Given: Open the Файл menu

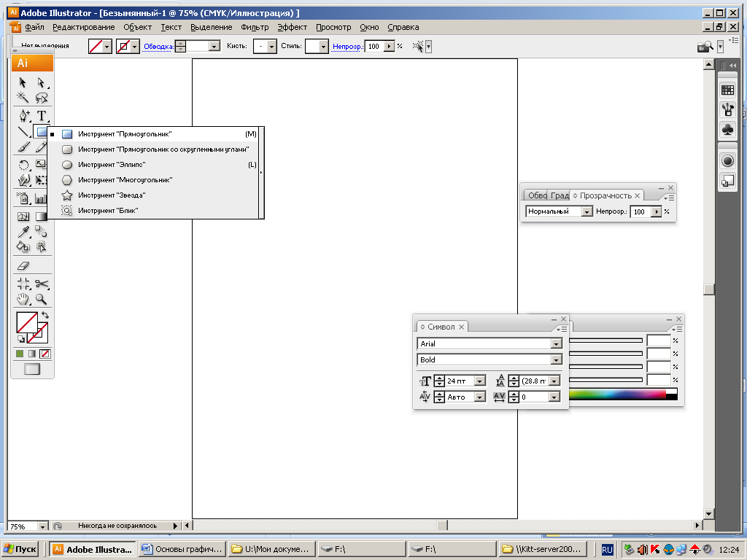Looking at the screenshot, I should (x=34, y=27).
